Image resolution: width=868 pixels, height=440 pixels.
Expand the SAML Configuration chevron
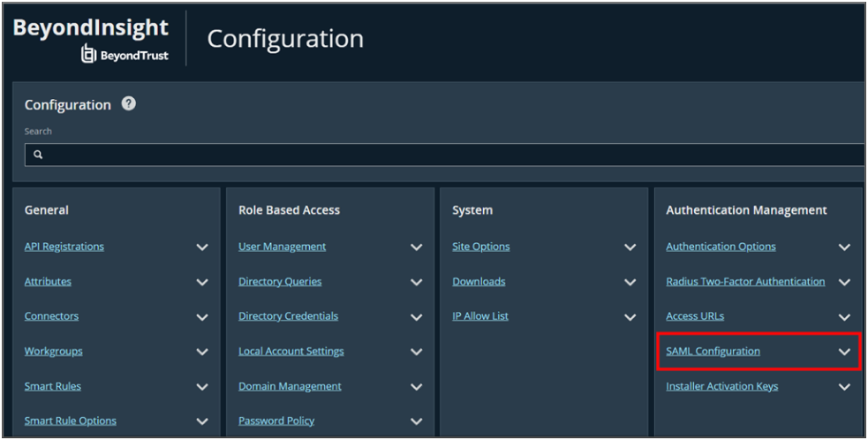pyautogui.click(x=844, y=352)
